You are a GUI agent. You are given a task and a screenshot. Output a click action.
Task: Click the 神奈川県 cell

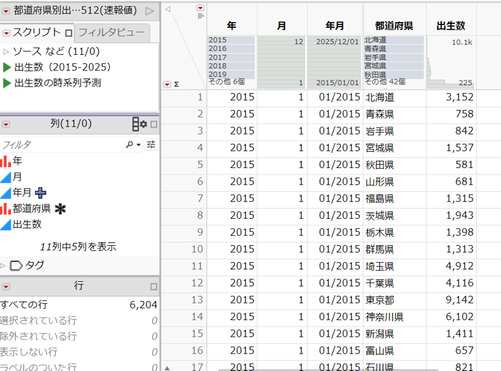pyautogui.click(x=395, y=317)
